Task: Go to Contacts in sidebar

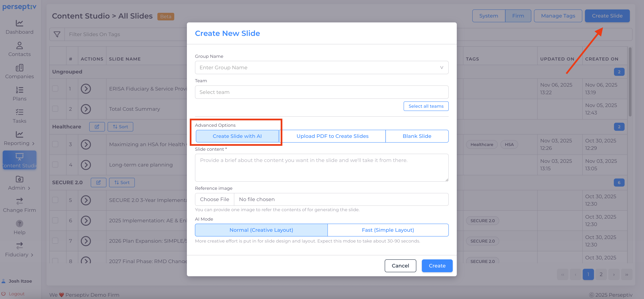Action: tap(19, 46)
